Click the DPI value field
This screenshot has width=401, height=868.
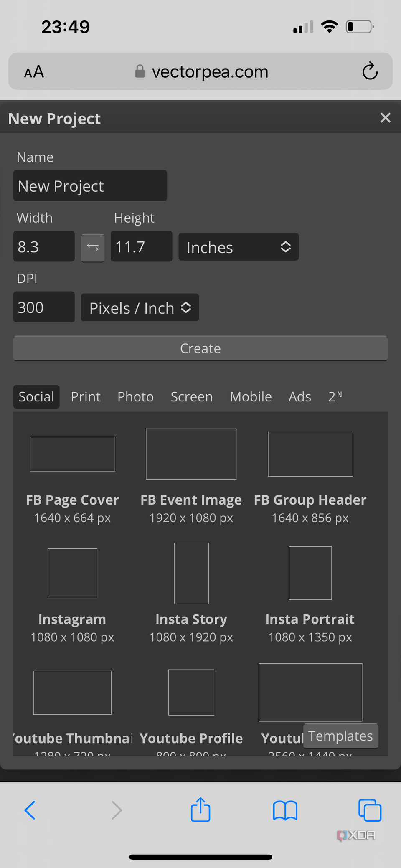click(44, 307)
